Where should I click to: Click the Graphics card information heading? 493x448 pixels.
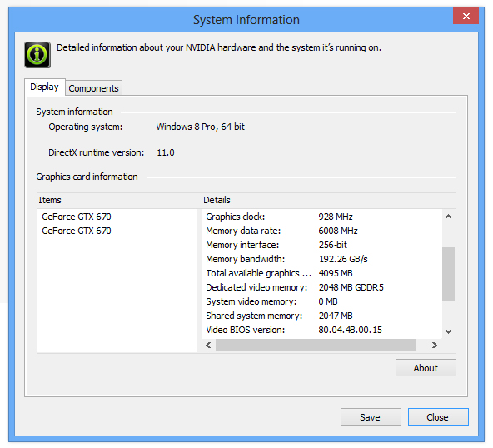87,177
